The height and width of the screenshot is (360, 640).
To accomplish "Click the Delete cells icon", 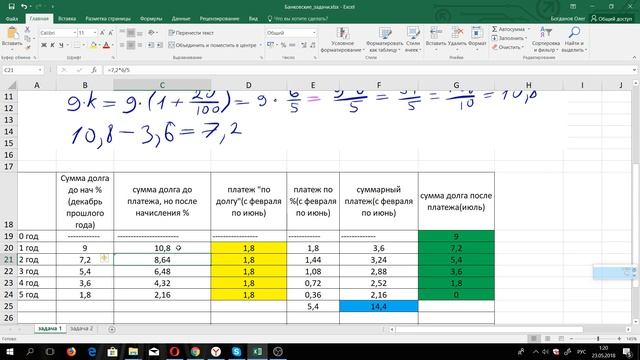I will coord(457,33).
